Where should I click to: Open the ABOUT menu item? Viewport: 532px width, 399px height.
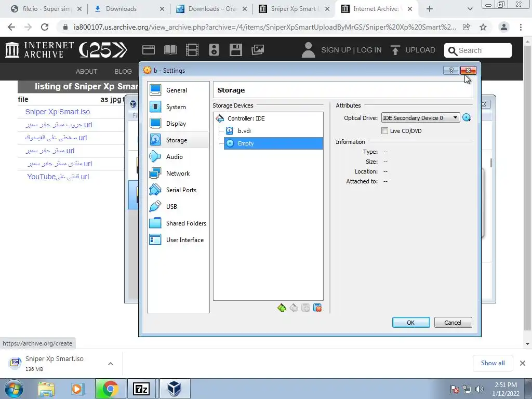[87, 72]
